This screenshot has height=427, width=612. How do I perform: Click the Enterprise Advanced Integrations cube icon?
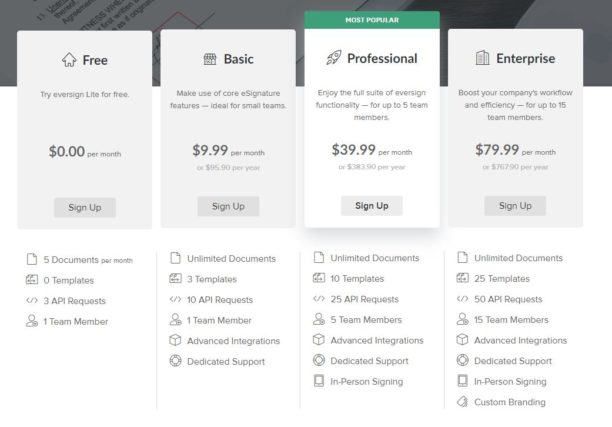pos(463,340)
